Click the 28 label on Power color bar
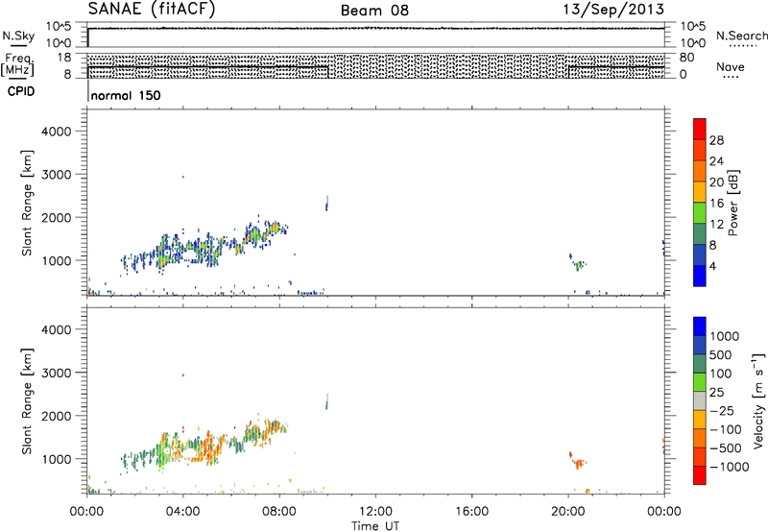The image size is (768, 532). point(716,140)
